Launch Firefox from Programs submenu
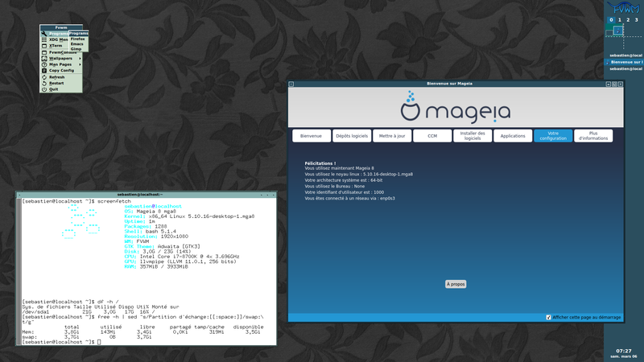 [x=78, y=39]
